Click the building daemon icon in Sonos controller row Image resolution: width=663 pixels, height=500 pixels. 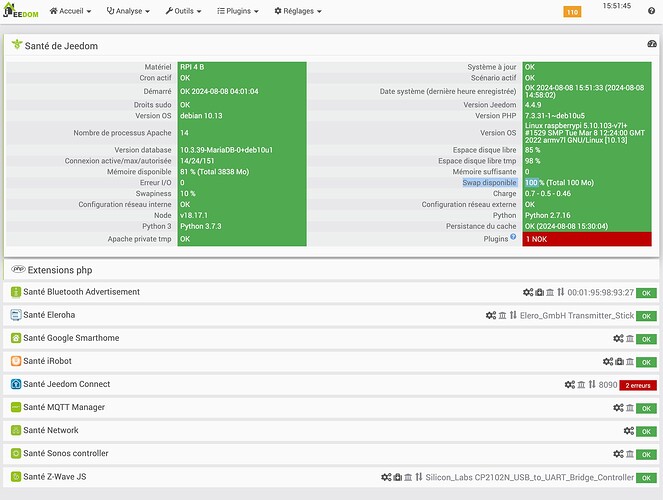point(630,454)
